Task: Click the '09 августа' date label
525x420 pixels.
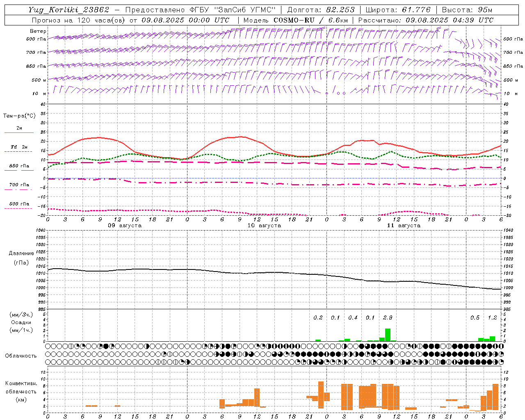Action: pos(125,226)
